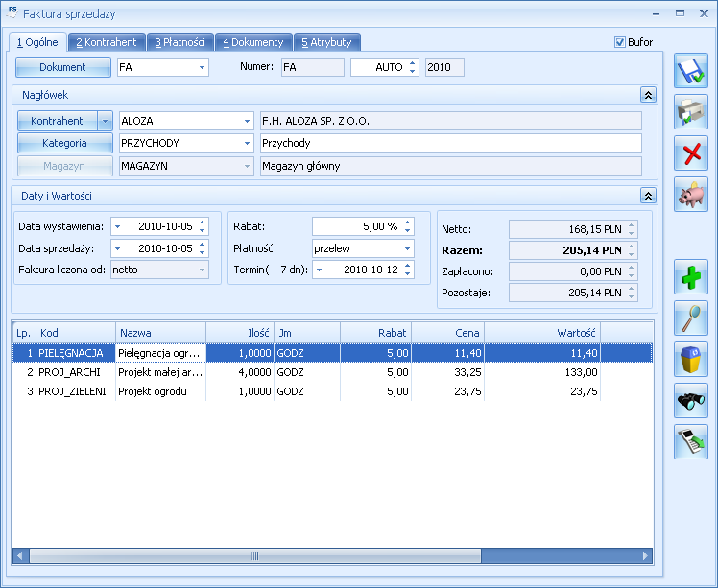Click the red X cancel icon
718x588 pixels.
tap(690, 153)
